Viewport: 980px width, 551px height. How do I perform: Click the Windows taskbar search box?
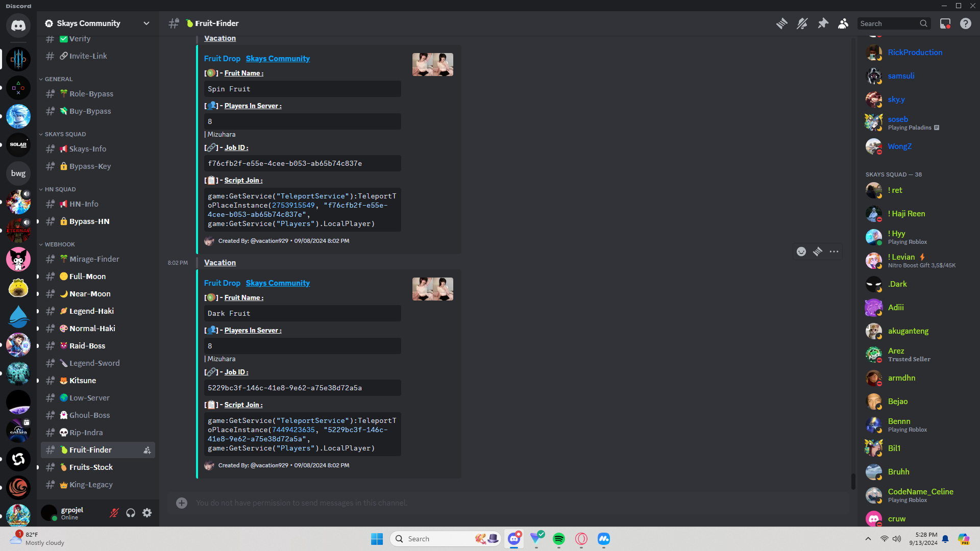446,539
